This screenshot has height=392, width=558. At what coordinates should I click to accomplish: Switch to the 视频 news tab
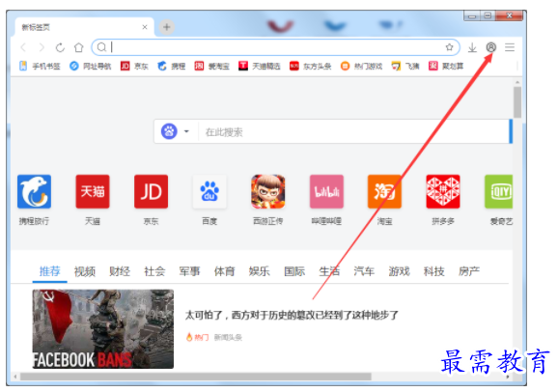coord(85,271)
